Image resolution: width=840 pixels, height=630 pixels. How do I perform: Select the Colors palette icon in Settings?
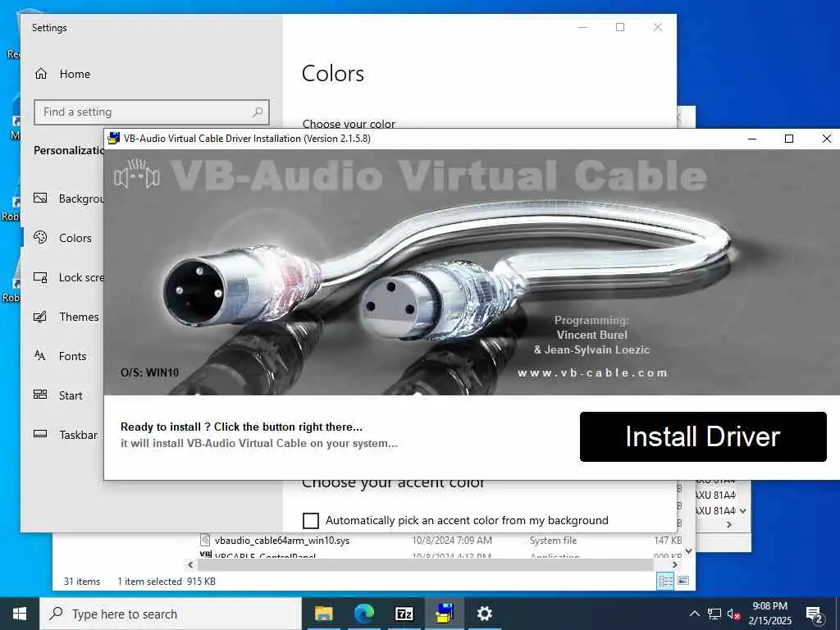(40, 237)
